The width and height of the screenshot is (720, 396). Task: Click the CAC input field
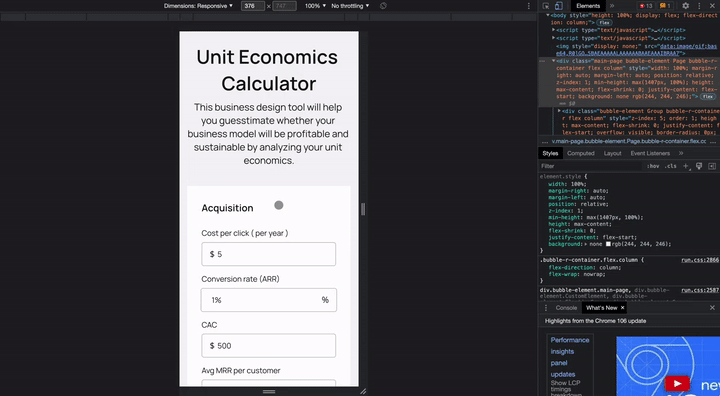269,346
